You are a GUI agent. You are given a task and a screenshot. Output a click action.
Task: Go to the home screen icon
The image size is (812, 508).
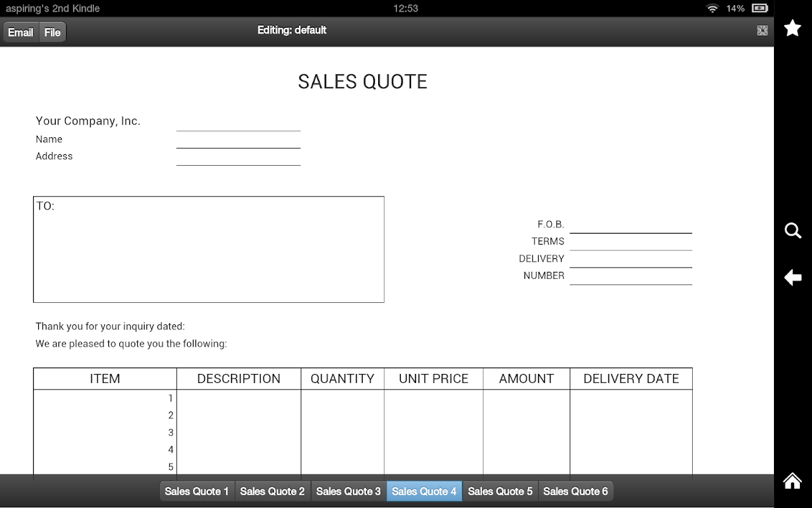tap(792, 481)
